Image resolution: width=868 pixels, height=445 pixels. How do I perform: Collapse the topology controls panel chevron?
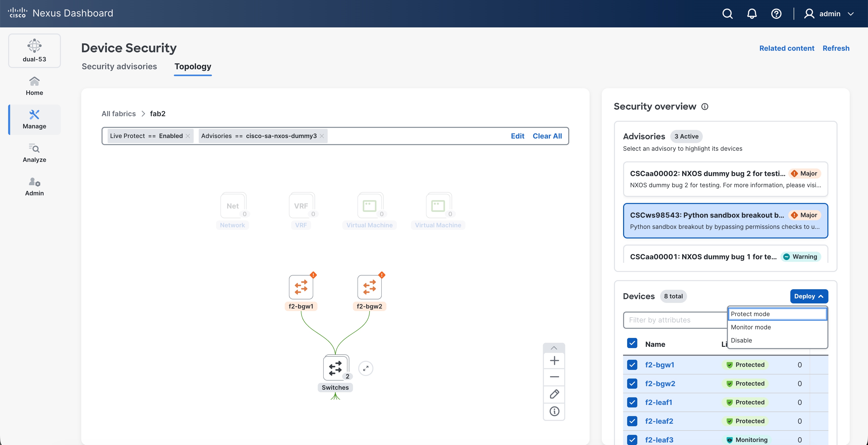[x=554, y=348]
